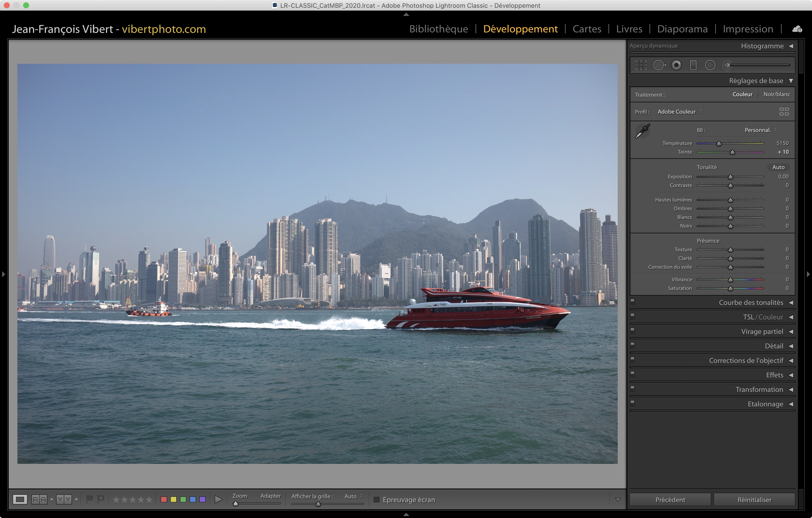Open the Cartes module

pyautogui.click(x=587, y=29)
